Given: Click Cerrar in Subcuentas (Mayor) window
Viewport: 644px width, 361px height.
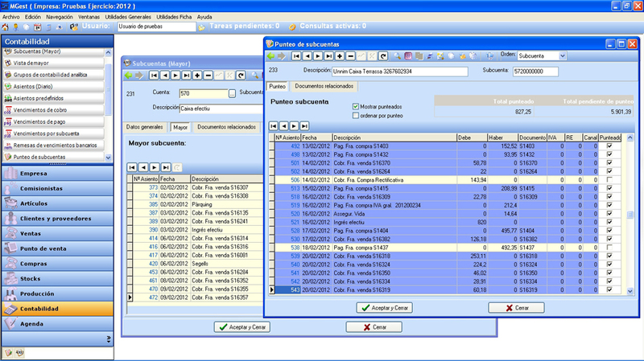Looking at the screenshot, I should (x=374, y=327).
